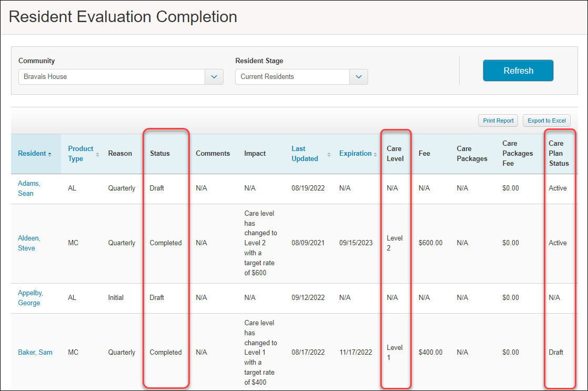Viewport: 588px width, 391px height.
Task: Click Active care plan status for Adams, Sean
Action: [x=557, y=188]
